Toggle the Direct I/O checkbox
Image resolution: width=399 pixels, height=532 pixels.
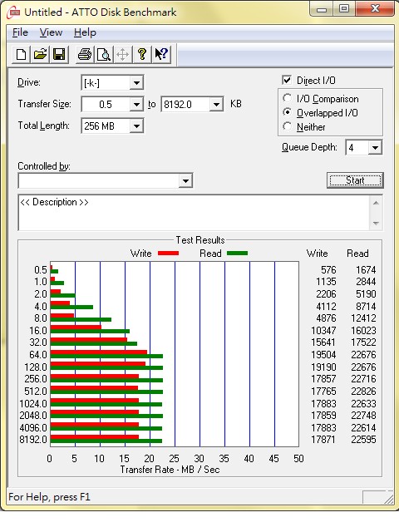287,80
